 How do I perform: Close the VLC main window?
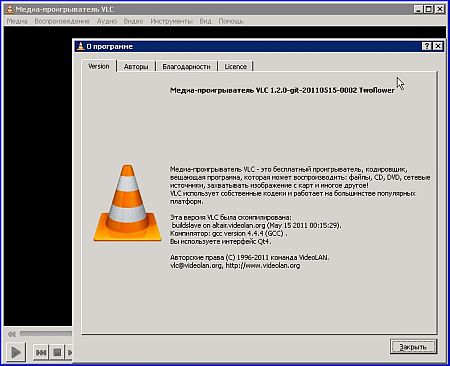tap(440, 9)
